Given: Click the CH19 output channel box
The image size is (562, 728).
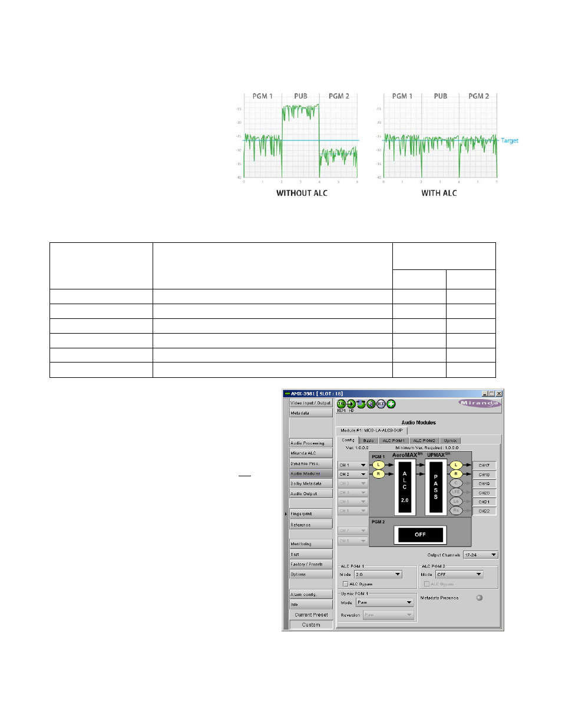Looking at the screenshot, I should coord(484,484).
